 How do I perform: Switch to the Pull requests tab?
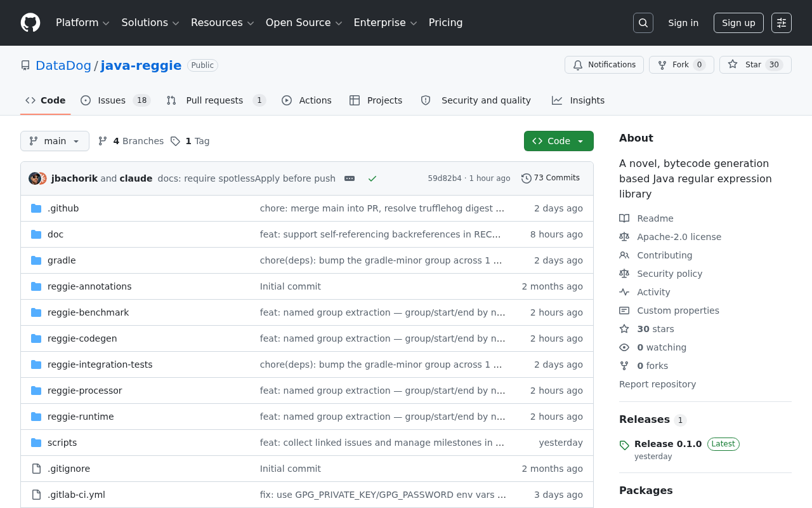point(216,100)
